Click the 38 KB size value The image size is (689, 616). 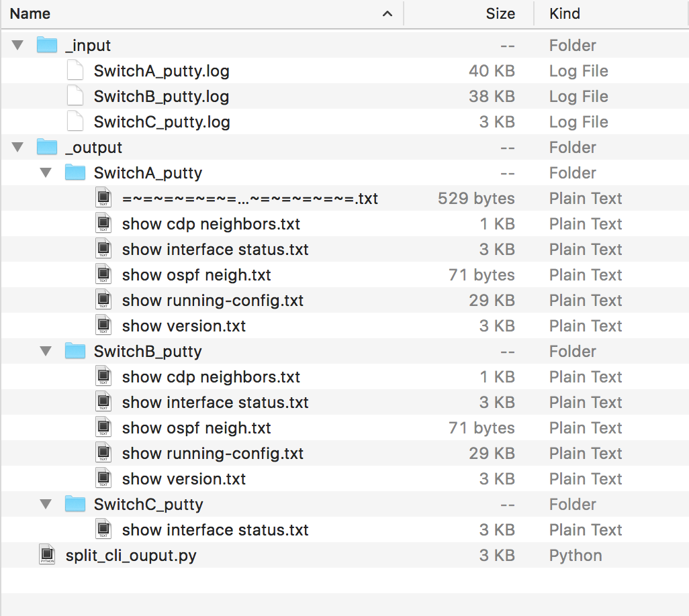(492, 96)
